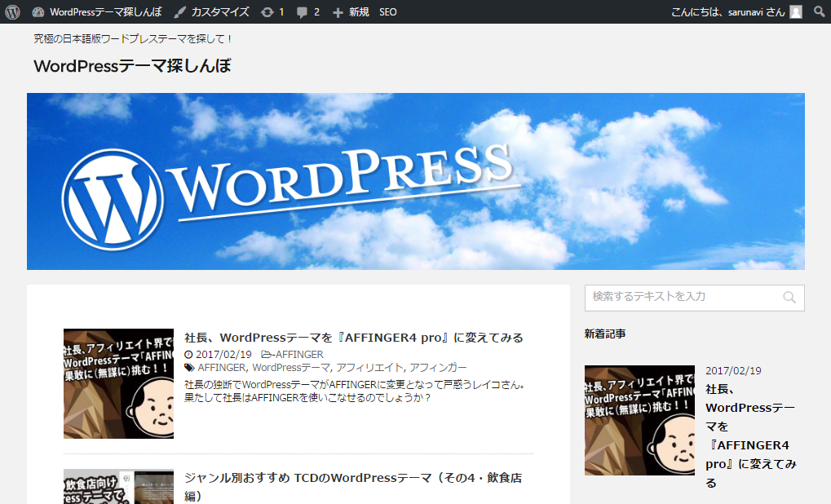Click the sidebar 新着記事 AFFINGER thumbnail

[639, 420]
